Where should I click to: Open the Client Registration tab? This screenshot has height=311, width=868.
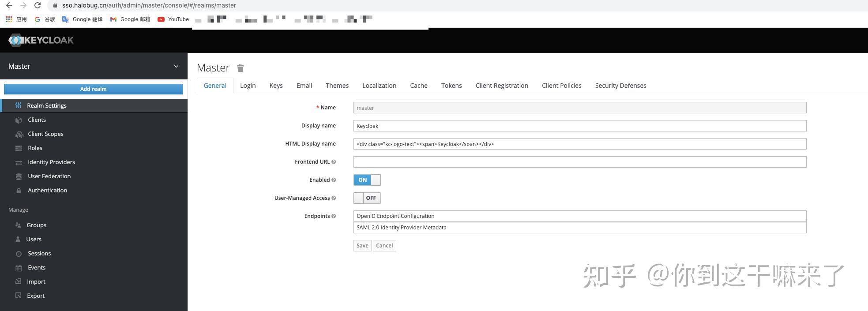[502, 86]
